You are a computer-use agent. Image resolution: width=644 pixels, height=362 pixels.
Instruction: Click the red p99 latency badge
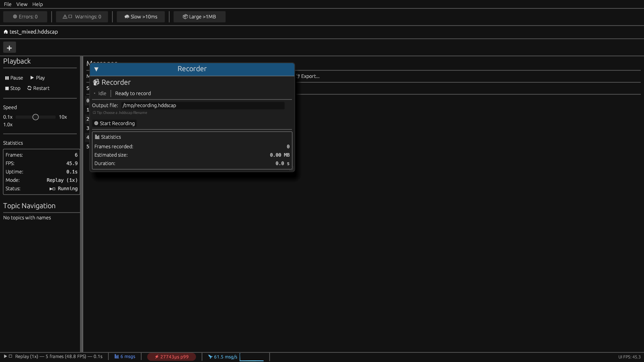172,357
